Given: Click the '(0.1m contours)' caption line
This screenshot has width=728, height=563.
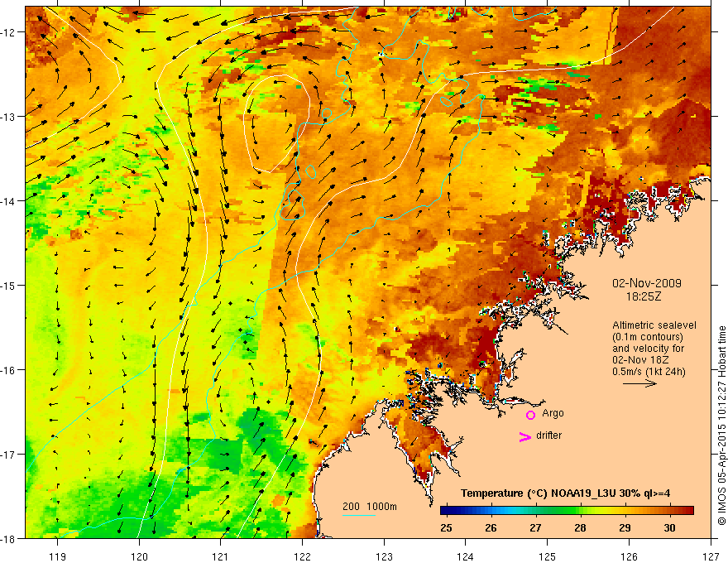Looking at the screenshot, I should point(648,337).
